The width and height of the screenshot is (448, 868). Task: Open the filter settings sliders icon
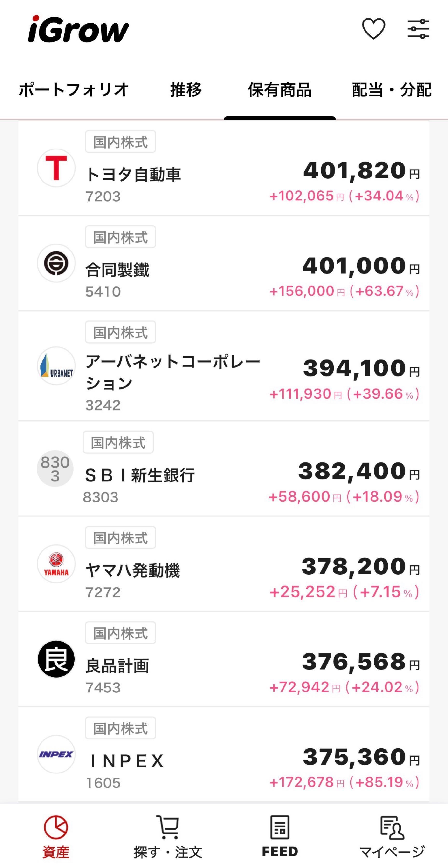coord(418,29)
